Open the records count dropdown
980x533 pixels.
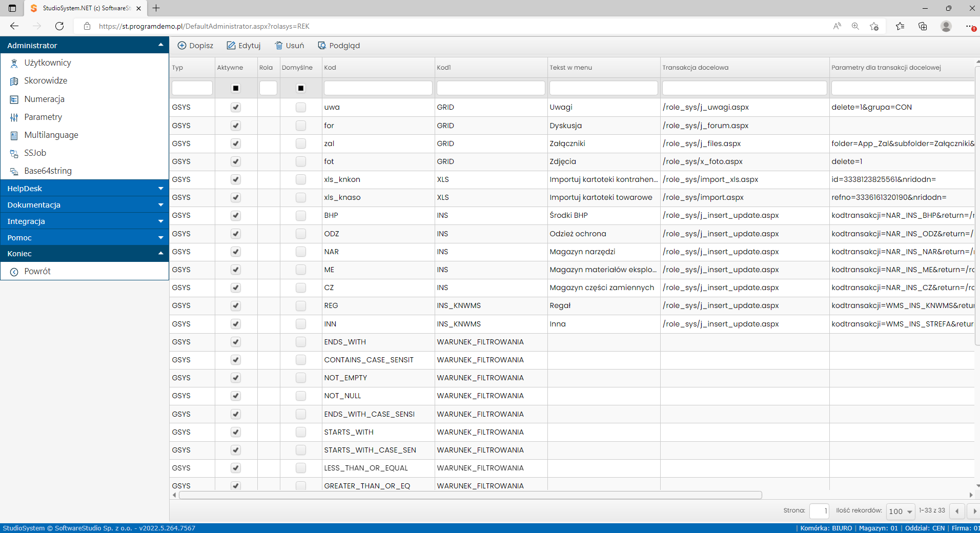[901, 511]
